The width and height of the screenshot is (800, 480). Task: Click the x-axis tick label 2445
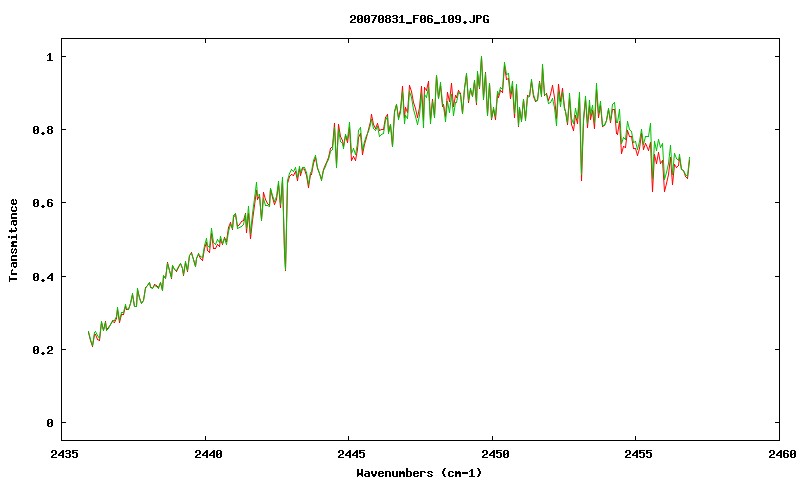coord(352,454)
